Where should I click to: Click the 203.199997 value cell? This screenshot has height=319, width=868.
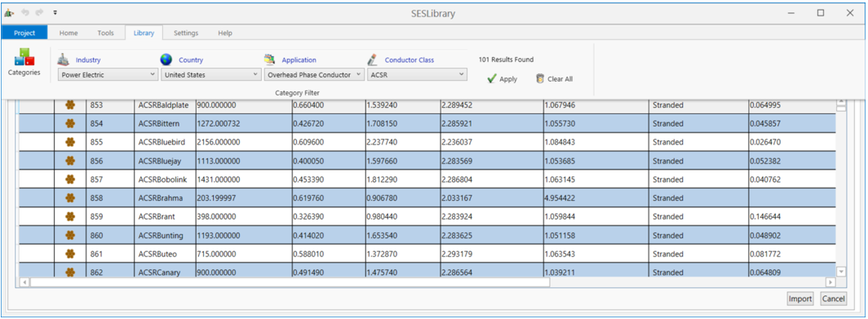pos(244,197)
